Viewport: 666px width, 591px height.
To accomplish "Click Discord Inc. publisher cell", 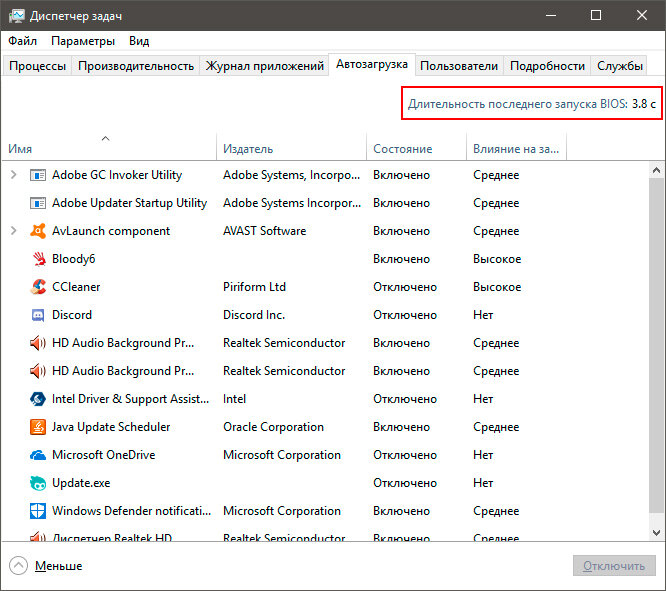I will tap(254, 315).
